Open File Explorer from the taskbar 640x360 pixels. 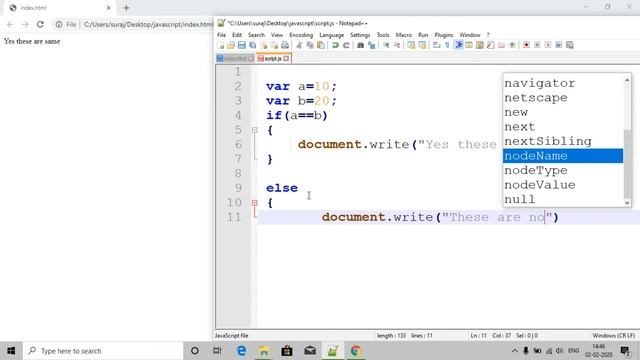coord(264,351)
